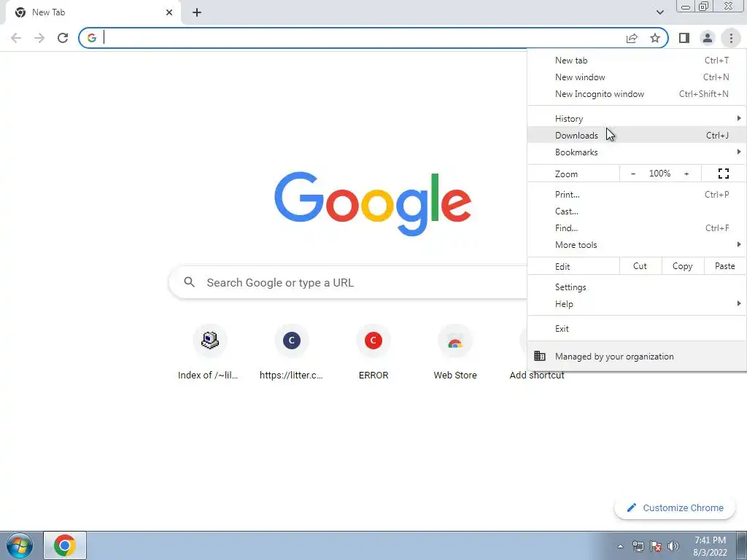The width and height of the screenshot is (747, 560).
Task: Open the profile avatar icon
Action: coord(708,38)
